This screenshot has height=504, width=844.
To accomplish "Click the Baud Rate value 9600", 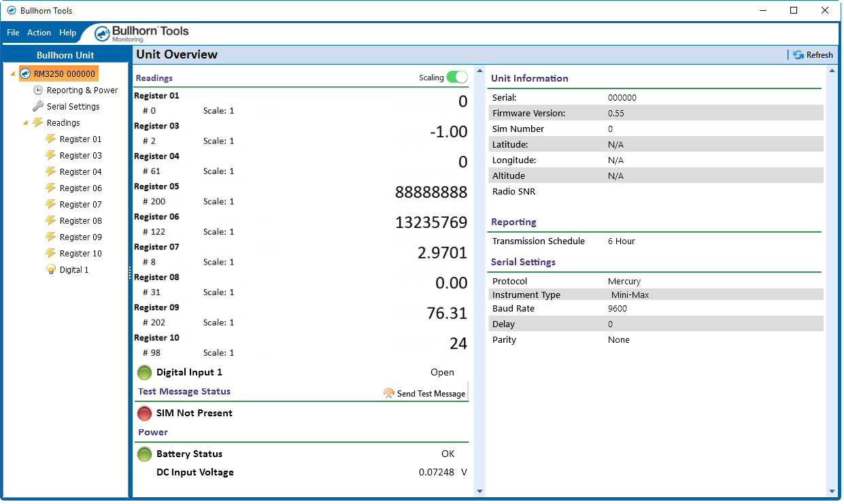I will coord(618,308).
